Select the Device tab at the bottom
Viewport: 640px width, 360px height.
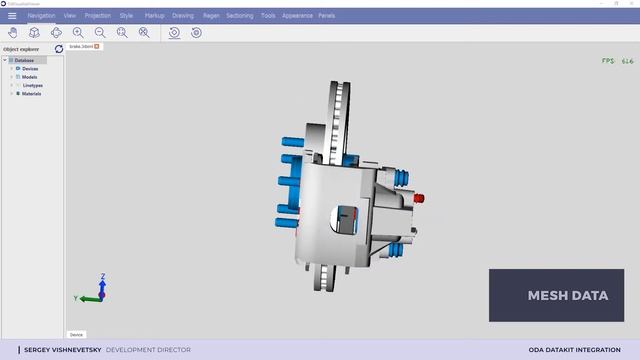pyautogui.click(x=76, y=335)
